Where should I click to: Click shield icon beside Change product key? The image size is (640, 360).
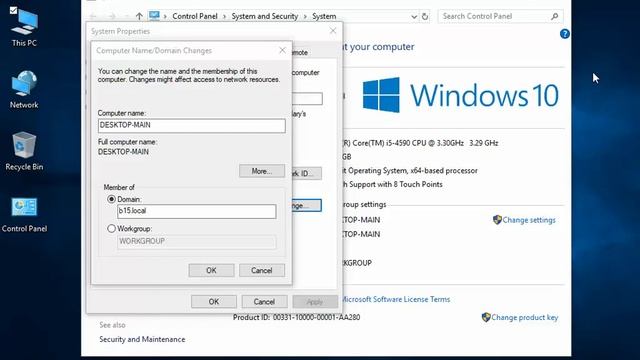click(486, 317)
